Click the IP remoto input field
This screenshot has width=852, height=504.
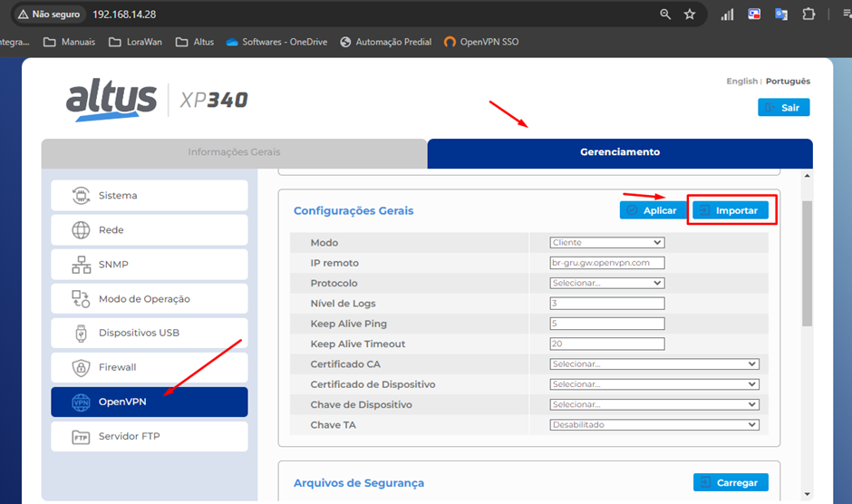[x=607, y=263]
